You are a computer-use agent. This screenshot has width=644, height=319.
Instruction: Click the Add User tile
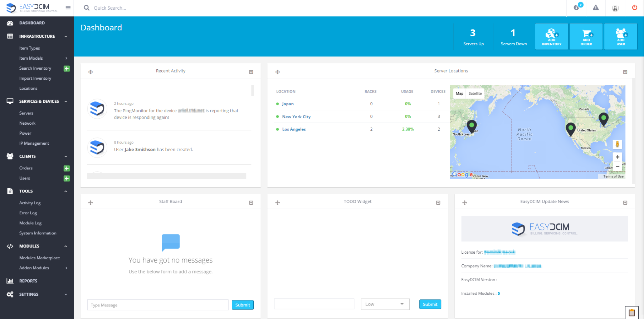621,36
